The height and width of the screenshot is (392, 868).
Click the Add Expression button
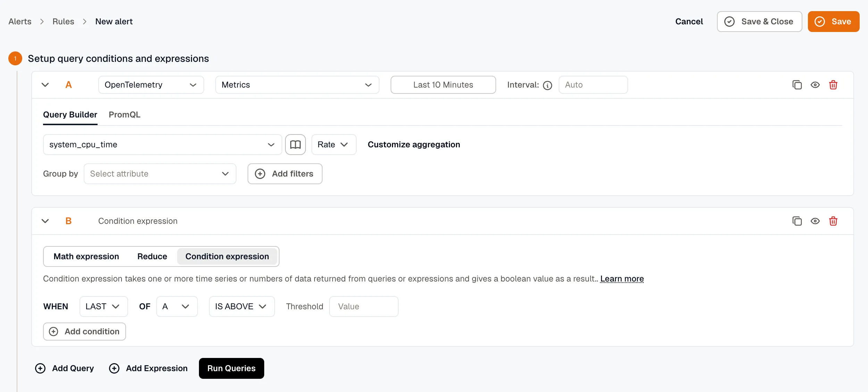click(x=148, y=368)
